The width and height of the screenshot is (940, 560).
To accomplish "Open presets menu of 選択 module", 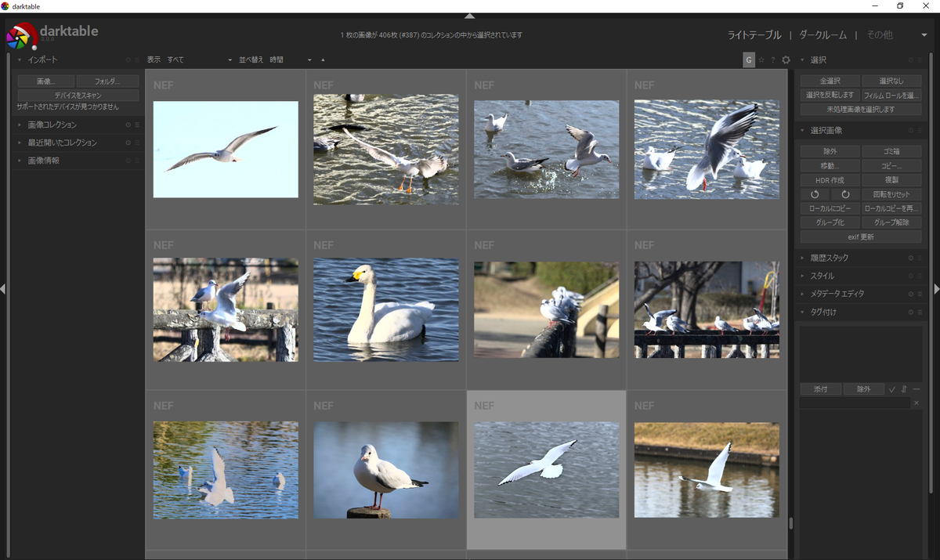I will [920, 60].
